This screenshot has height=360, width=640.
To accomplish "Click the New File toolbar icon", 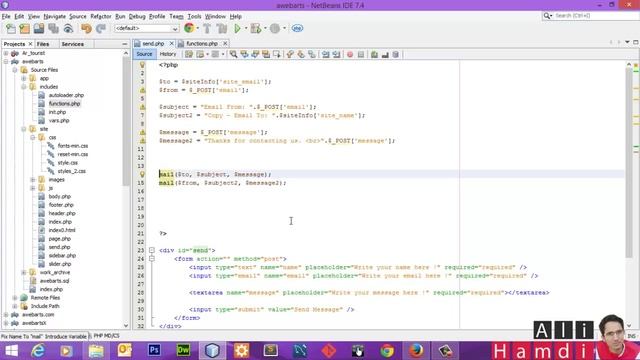I will [11, 28].
